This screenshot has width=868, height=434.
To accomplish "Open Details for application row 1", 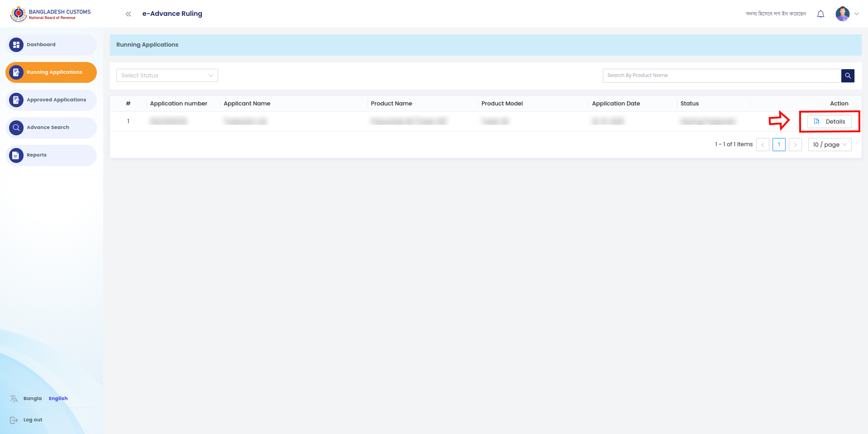I will pos(829,122).
